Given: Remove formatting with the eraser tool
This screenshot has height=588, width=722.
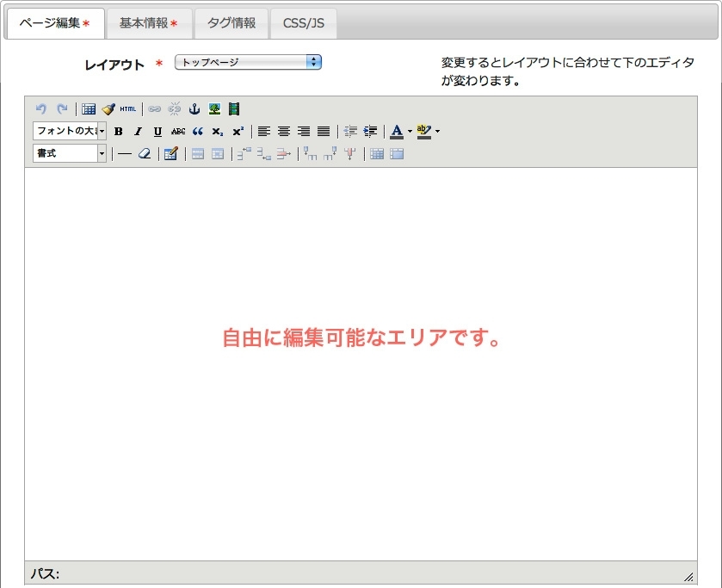Looking at the screenshot, I should click(144, 153).
